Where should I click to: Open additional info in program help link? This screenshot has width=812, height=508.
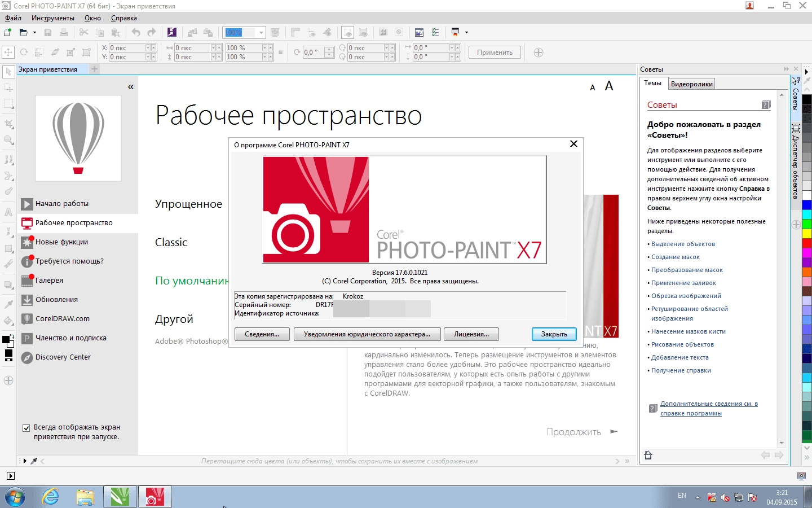tap(709, 409)
